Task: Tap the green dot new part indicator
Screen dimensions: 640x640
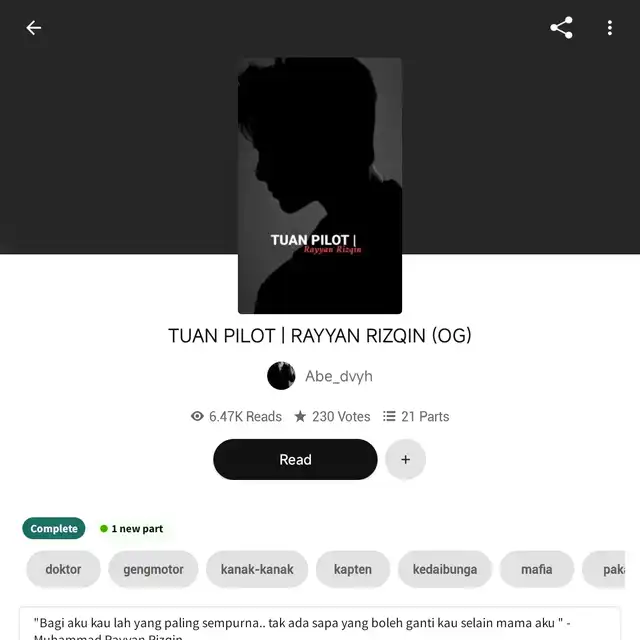Action: 104,529
